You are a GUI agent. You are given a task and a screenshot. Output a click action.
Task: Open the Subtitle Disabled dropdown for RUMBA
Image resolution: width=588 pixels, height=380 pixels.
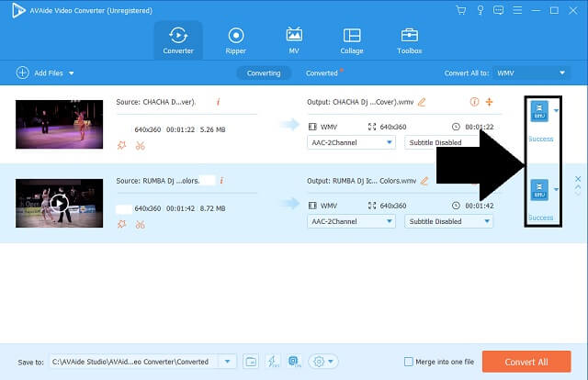(448, 221)
